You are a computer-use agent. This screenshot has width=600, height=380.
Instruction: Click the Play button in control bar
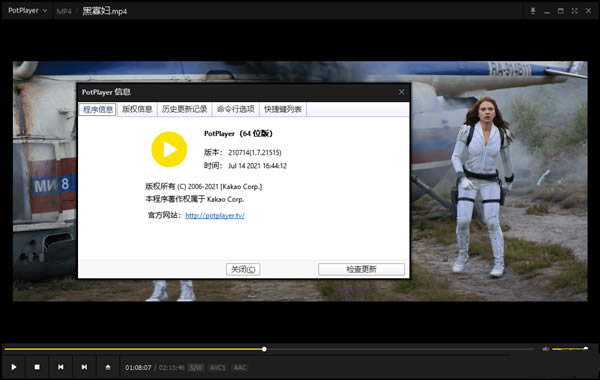14,367
